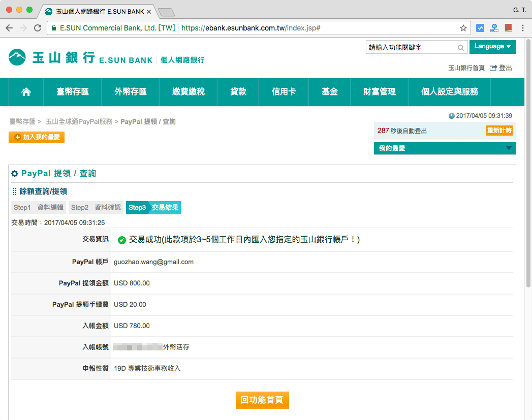The height and width of the screenshot is (420, 532).
Task: Expand the 我的最愛 panel chevron
Action: (x=511, y=148)
